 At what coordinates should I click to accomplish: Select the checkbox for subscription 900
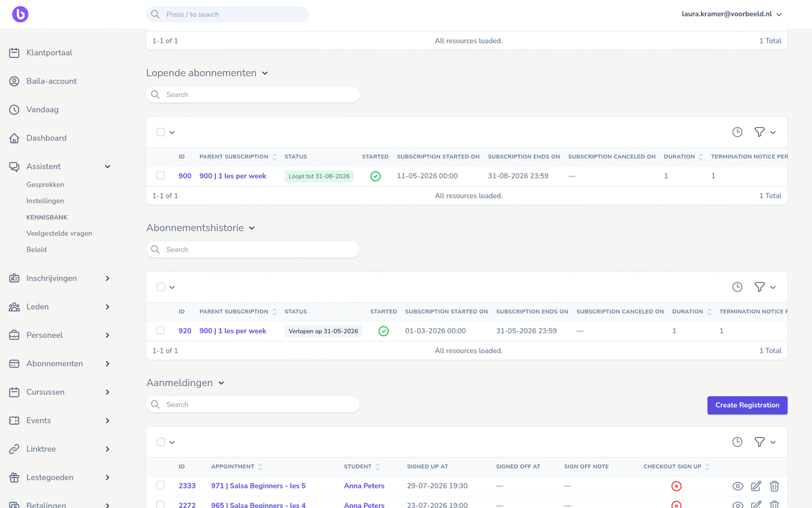tap(160, 175)
